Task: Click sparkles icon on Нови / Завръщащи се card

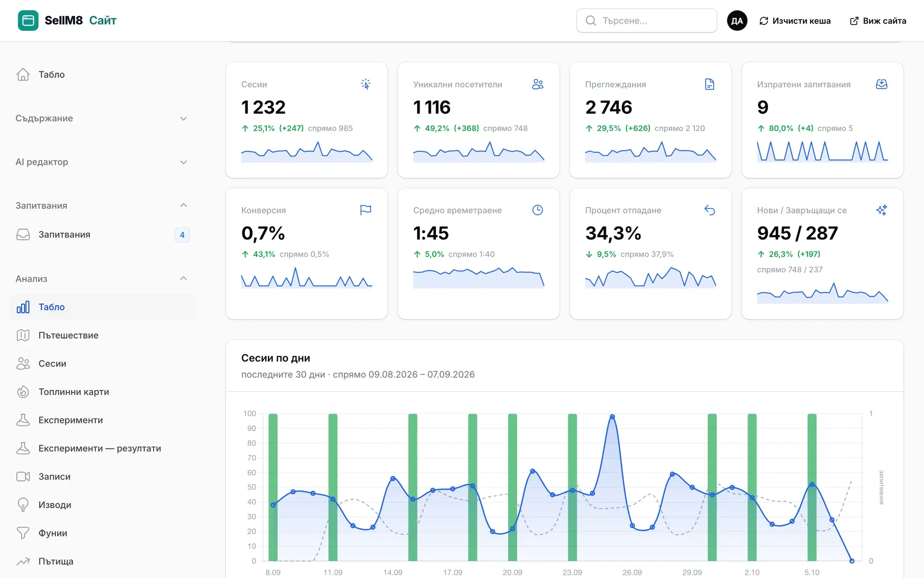Action: [882, 210]
